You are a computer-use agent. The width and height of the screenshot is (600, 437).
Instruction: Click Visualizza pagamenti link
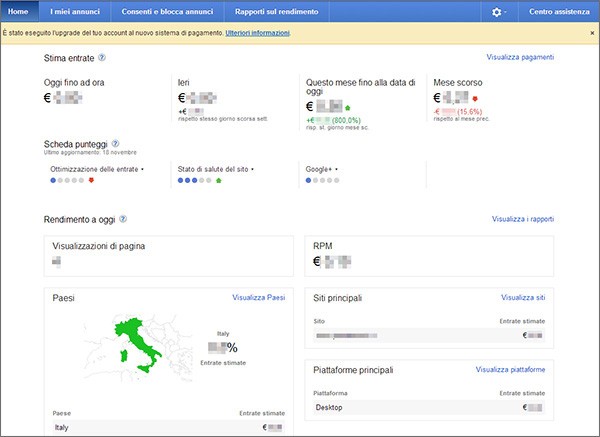click(520, 59)
